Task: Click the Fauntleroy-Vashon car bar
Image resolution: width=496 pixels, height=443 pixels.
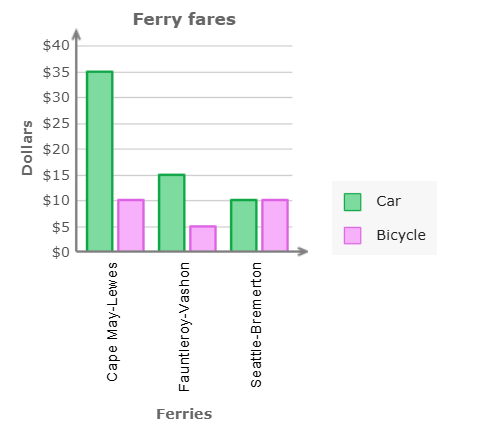Action: click(x=172, y=213)
